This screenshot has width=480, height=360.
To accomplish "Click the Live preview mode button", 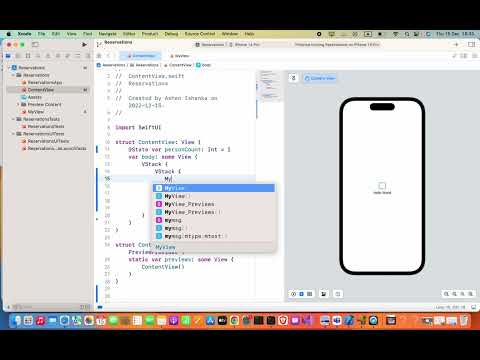I will coord(293,294).
